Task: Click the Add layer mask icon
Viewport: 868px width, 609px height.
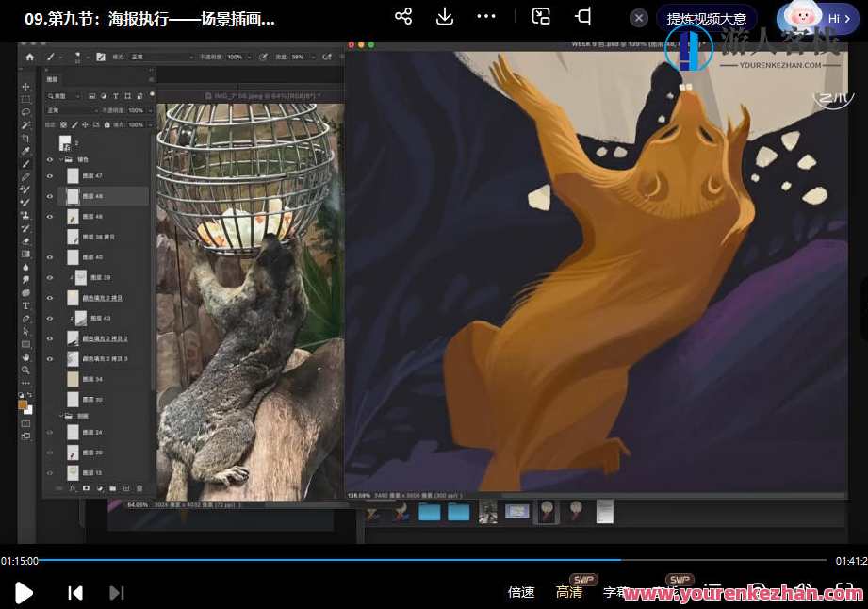Action: (86, 488)
